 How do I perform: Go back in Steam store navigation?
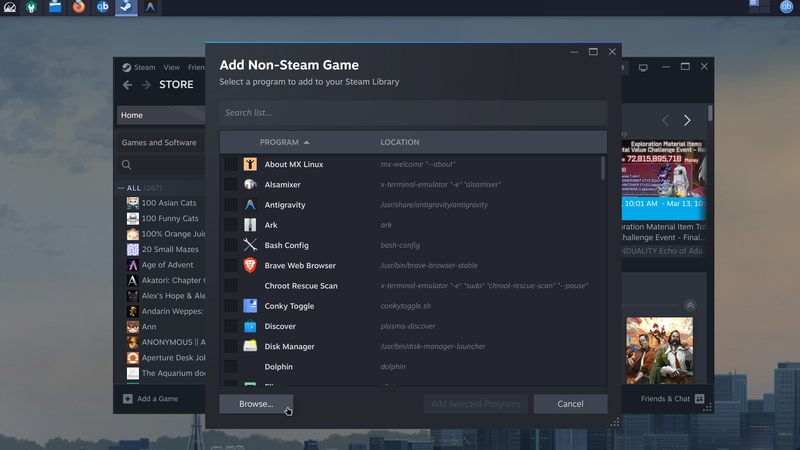click(x=128, y=85)
